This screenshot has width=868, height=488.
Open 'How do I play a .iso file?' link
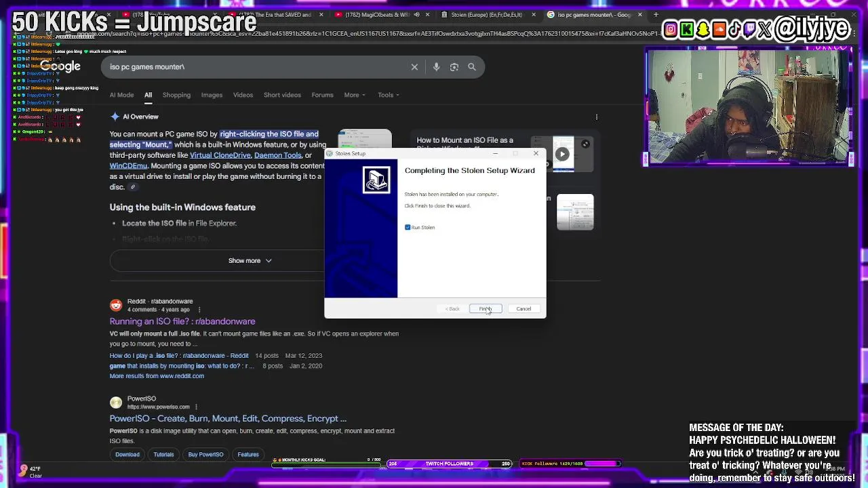(x=179, y=356)
